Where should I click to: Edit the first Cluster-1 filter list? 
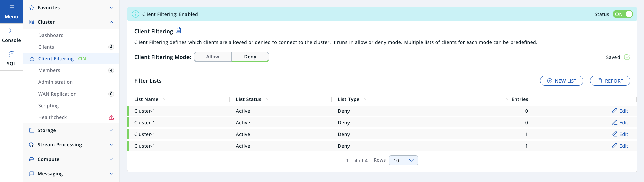click(620, 111)
